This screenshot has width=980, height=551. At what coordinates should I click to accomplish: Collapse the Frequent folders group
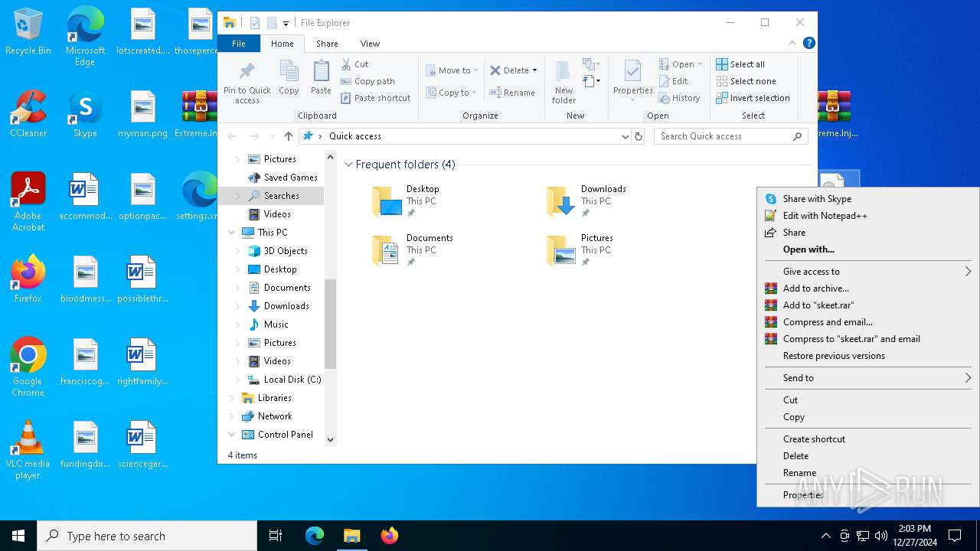(x=348, y=165)
